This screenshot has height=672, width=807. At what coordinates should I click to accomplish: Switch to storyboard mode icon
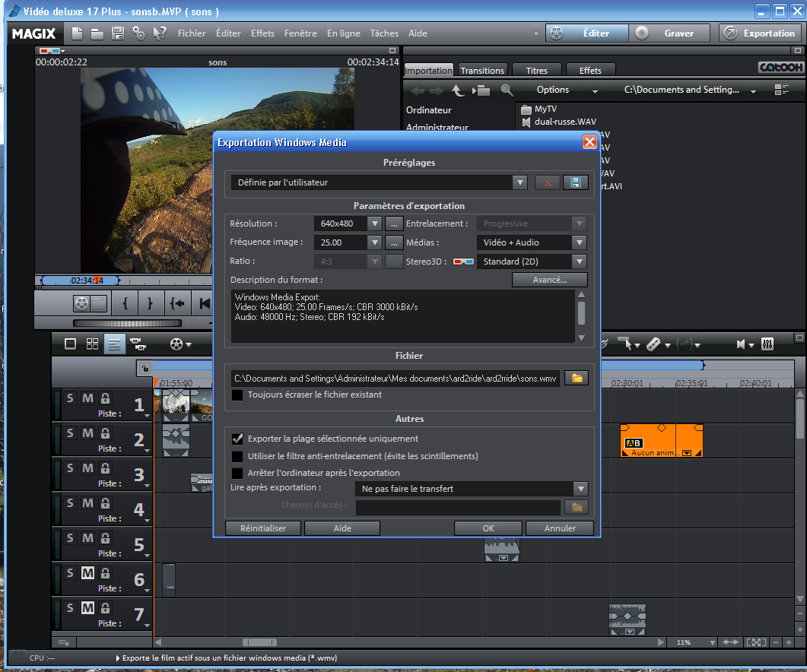pyautogui.click(x=71, y=344)
